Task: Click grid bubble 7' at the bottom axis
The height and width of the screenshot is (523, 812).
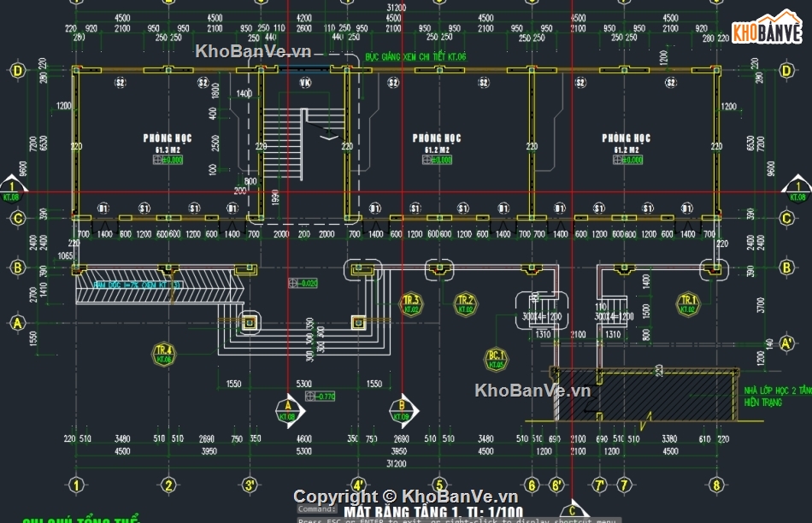Action: tap(600, 485)
